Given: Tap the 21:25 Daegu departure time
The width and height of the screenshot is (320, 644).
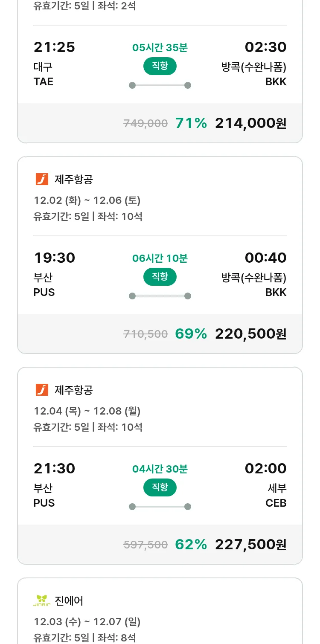Looking at the screenshot, I should [54, 47].
